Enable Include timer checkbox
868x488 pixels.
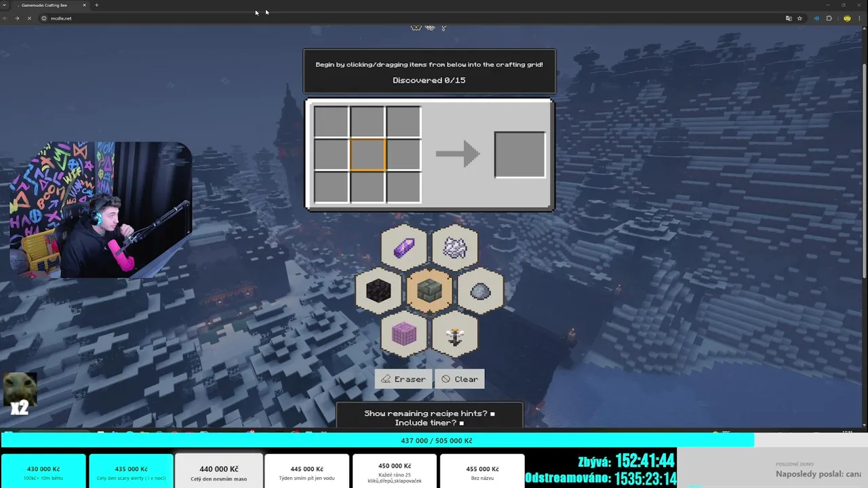pyautogui.click(x=462, y=423)
